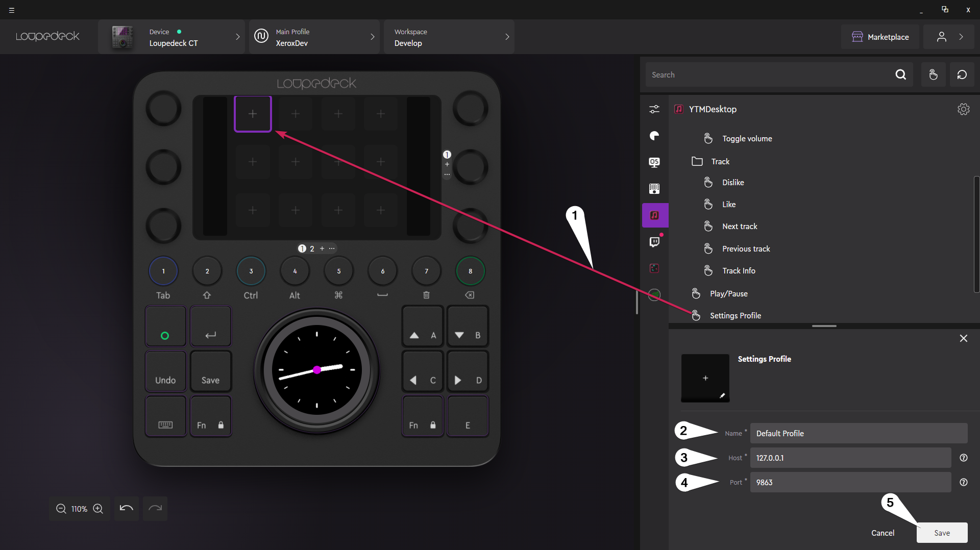Select the Undo square button
This screenshot has height=550, width=980.
(165, 371)
